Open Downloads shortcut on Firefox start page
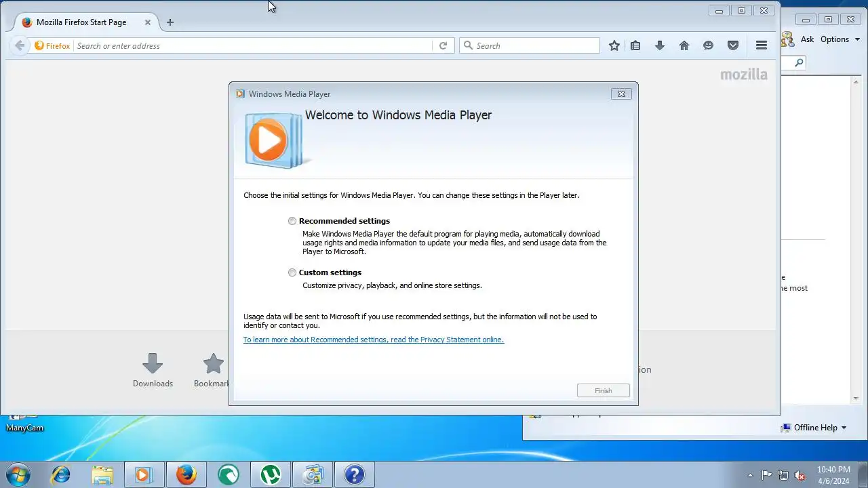This screenshot has width=868, height=488. point(153,370)
